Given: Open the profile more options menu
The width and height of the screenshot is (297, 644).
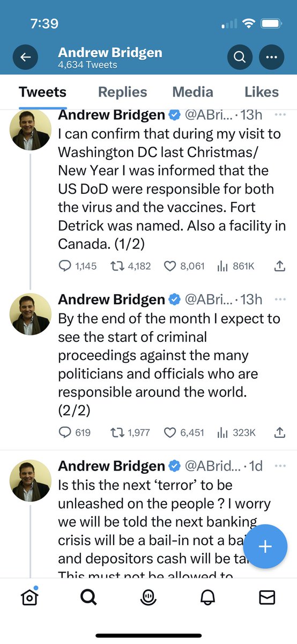Looking at the screenshot, I should [272, 57].
